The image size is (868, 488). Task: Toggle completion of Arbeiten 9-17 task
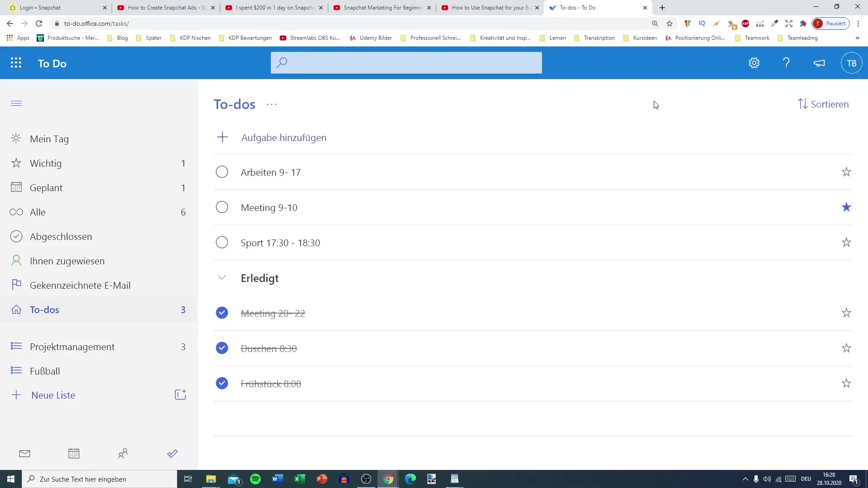pos(222,172)
